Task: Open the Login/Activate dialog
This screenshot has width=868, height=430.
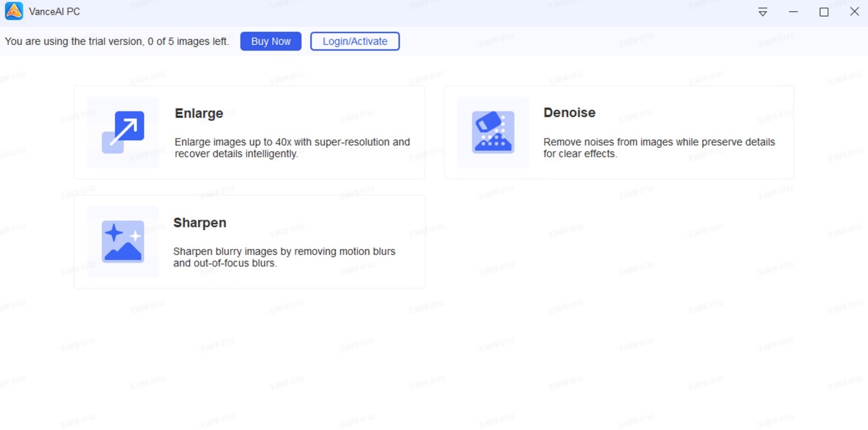Action: pos(355,41)
